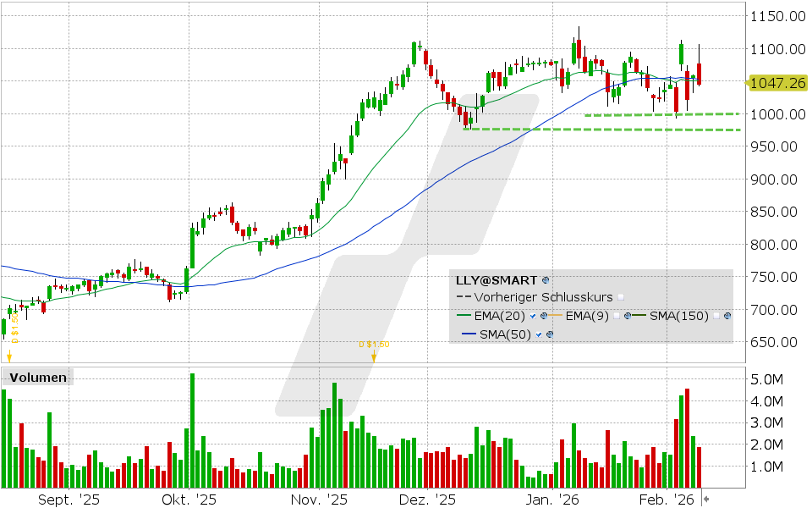The width and height of the screenshot is (812, 508).
Task: Open SMA(150) indicator settings icon
Action: (x=727, y=316)
